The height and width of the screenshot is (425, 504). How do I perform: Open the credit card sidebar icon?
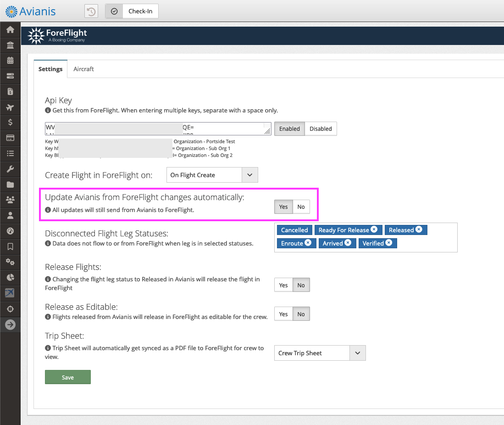10,138
